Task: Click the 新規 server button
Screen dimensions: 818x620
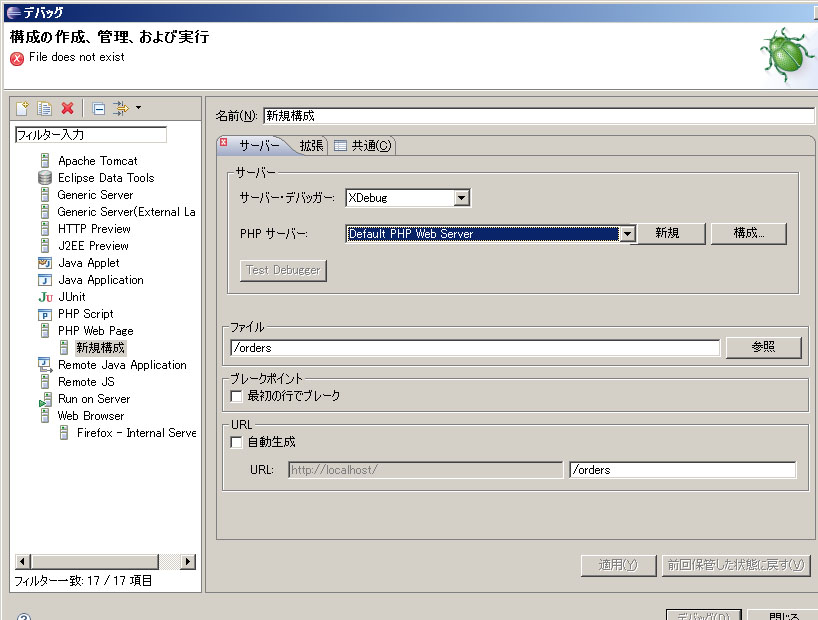Action: click(670, 233)
